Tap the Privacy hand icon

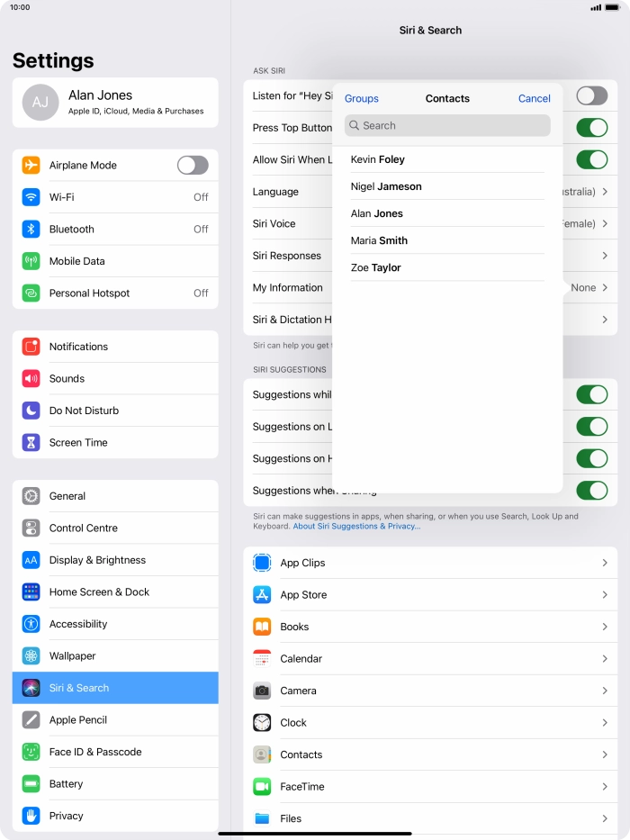(x=31, y=816)
